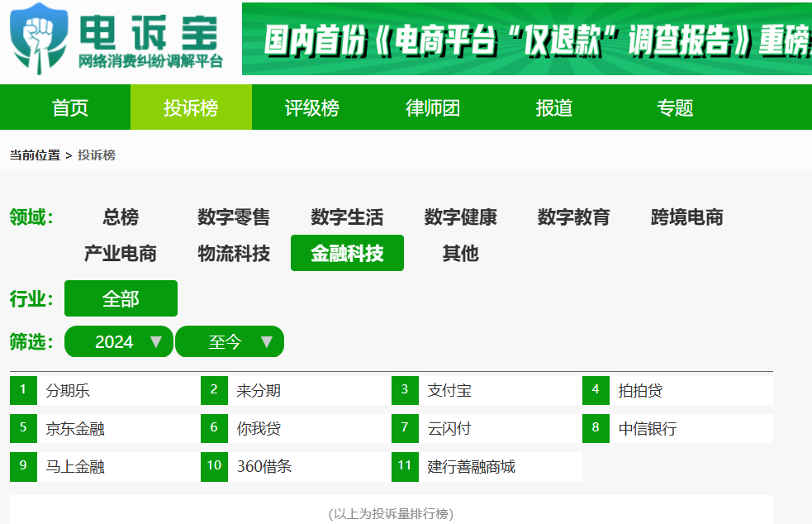Open the 马上金融 ranking entry
The image size is (812, 524).
pos(105,466)
